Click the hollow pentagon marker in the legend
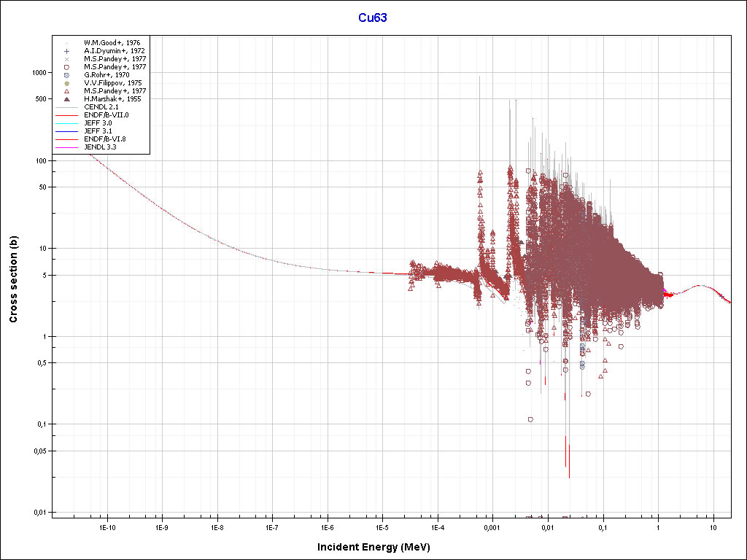 click(66, 67)
